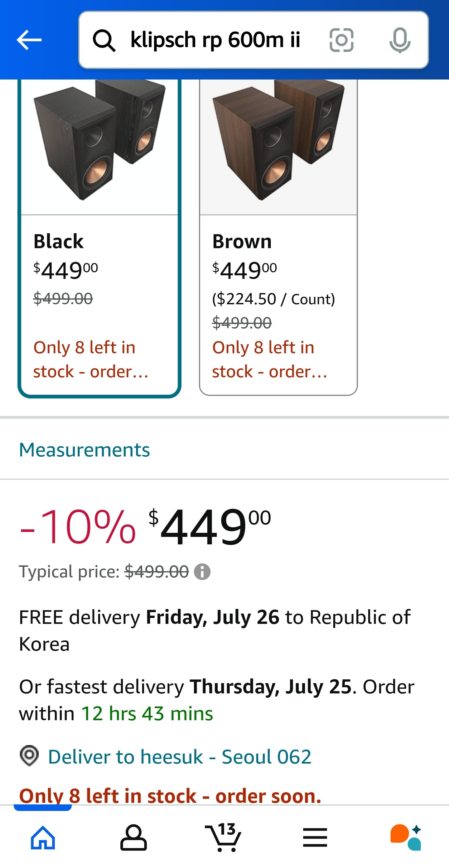Tap the brown speakers product thumbnail

278,142
